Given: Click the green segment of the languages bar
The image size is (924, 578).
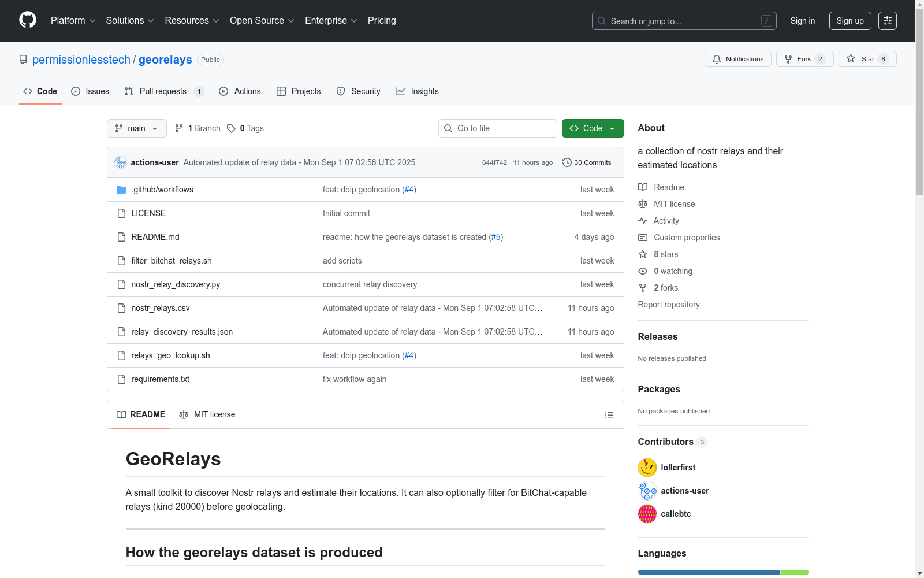Looking at the screenshot, I should tap(795, 572).
